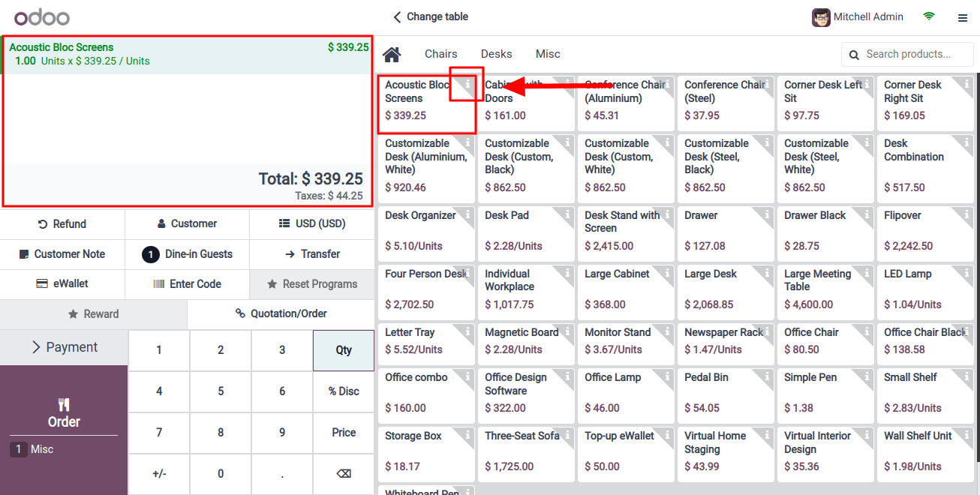Click the Customer button

(187, 223)
